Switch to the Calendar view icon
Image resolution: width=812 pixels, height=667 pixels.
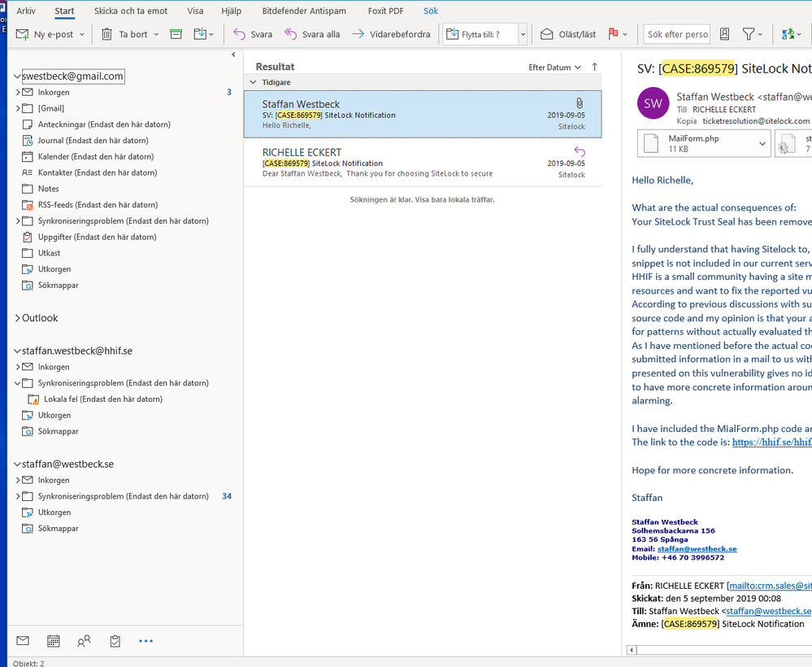[54, 641]
